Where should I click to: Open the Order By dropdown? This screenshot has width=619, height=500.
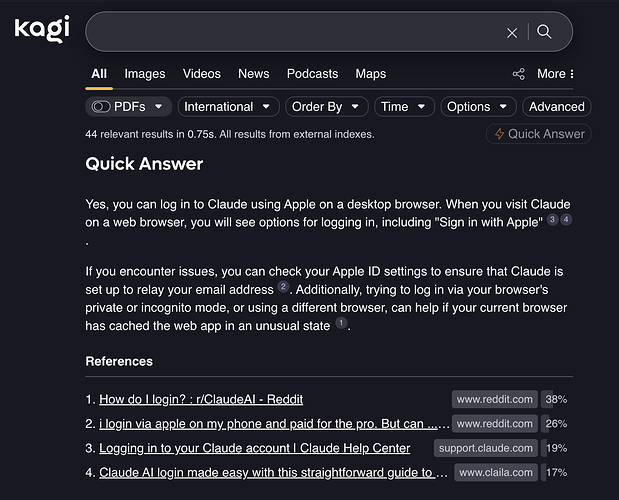pyautogui.click(x=325, y=107)
